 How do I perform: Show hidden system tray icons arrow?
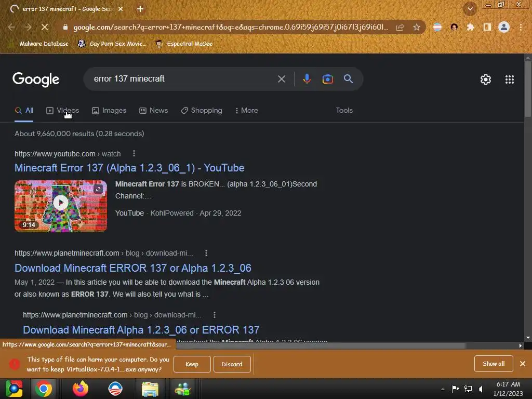coord(443,389)
